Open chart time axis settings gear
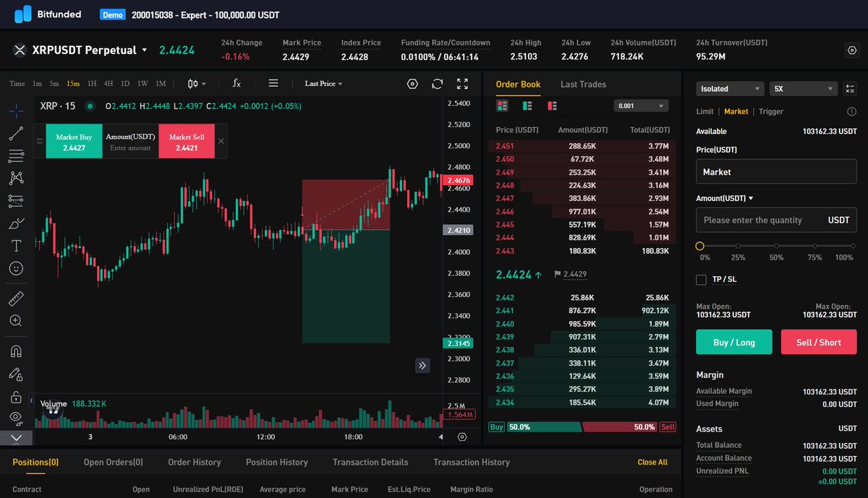 point(462,437)
